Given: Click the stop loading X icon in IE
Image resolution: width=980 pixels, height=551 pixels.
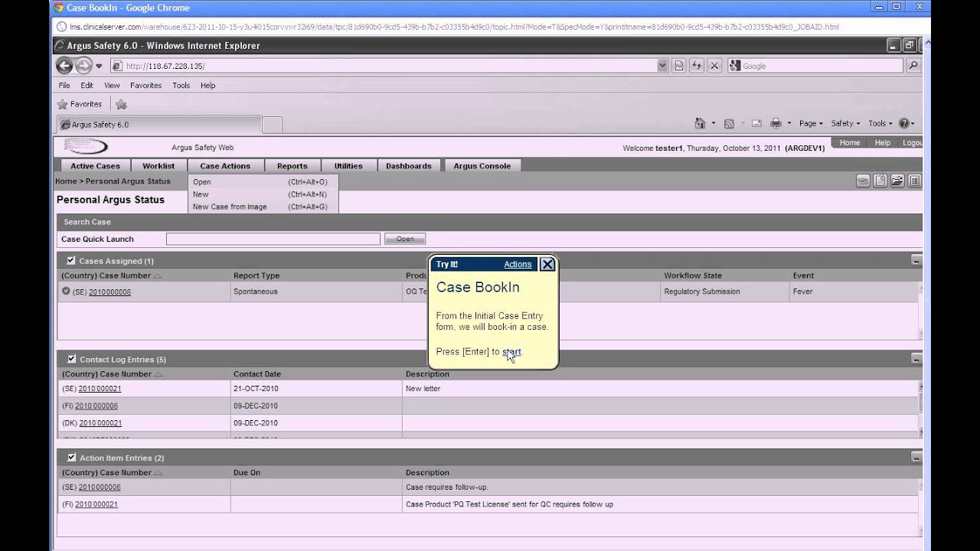Looking at the screenshot, I should pos(714,66).
